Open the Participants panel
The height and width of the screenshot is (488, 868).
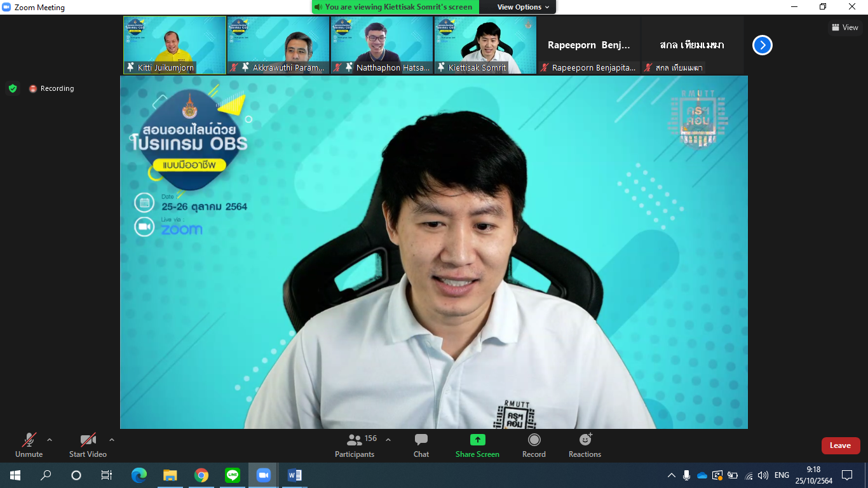click(355, 445)
